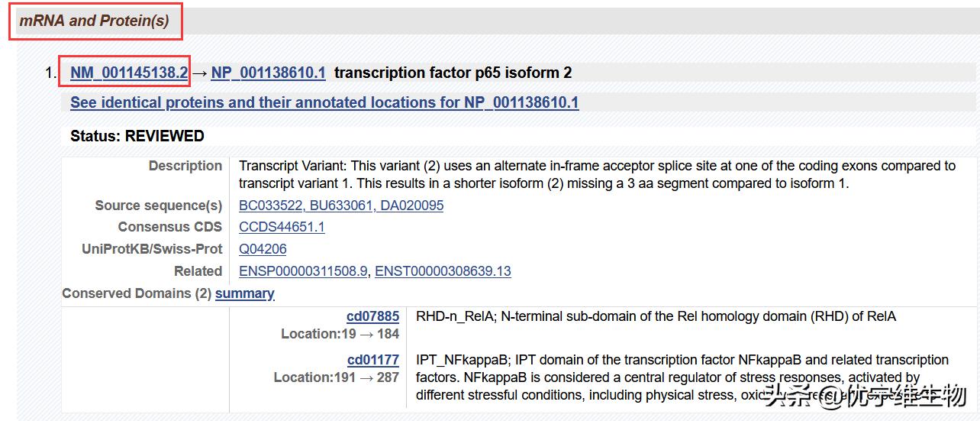Open the NM_001145138.2 mRNA link
This screenshot has width=980, height=421.
[x=129, y=73]
